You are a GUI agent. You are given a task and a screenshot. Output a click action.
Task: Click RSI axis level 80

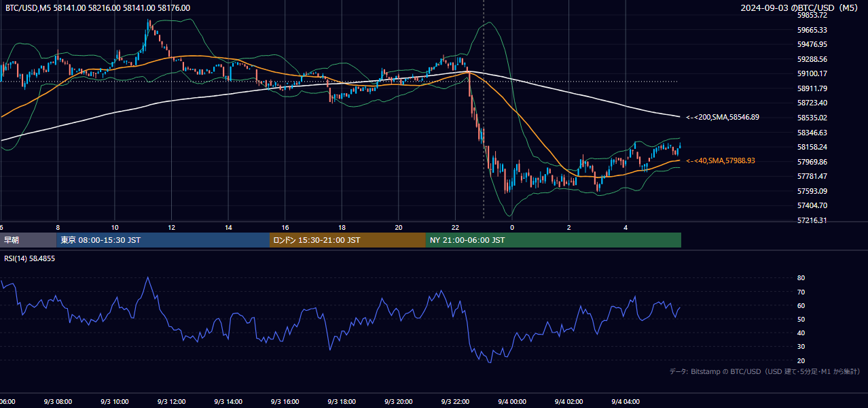point(801,278)
